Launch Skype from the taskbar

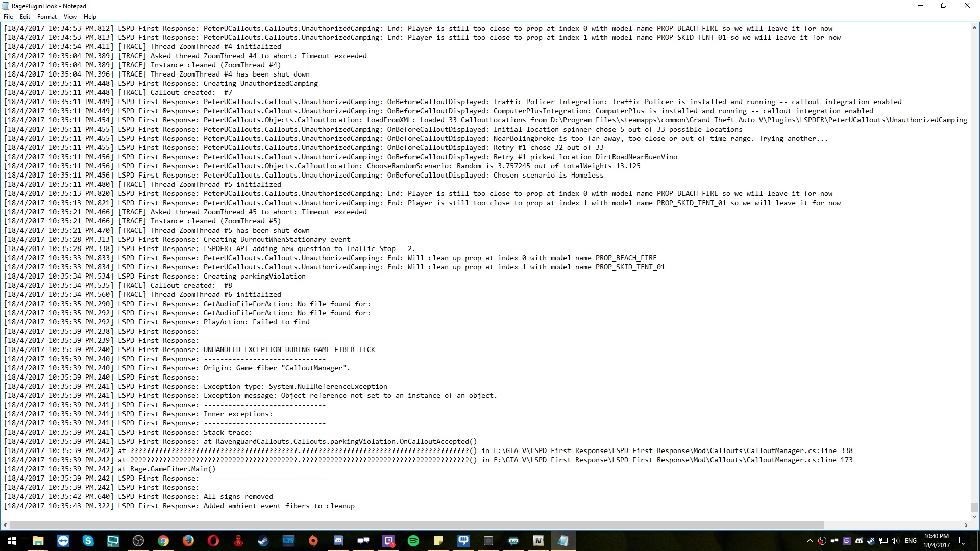[x=88, y=541]
